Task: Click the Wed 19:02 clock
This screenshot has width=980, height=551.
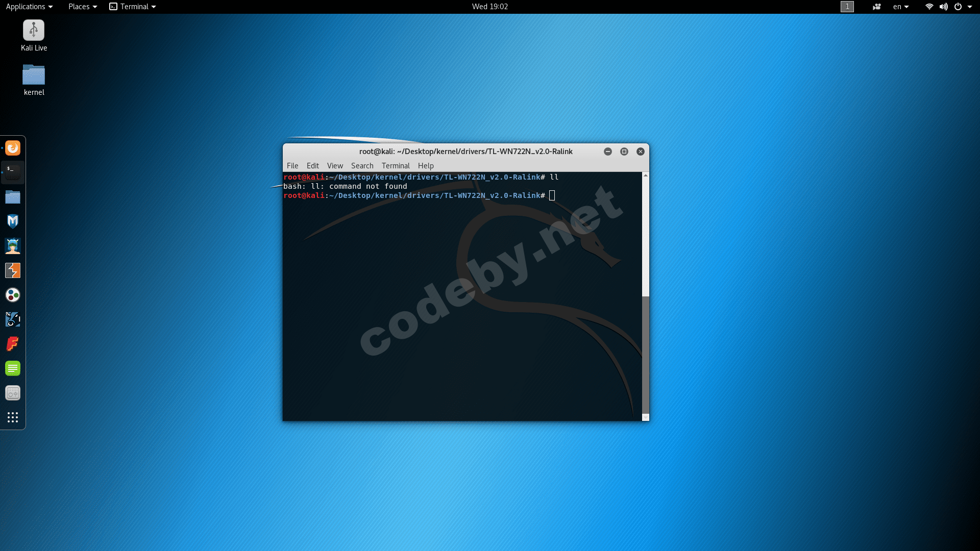Action: (489, 7)
